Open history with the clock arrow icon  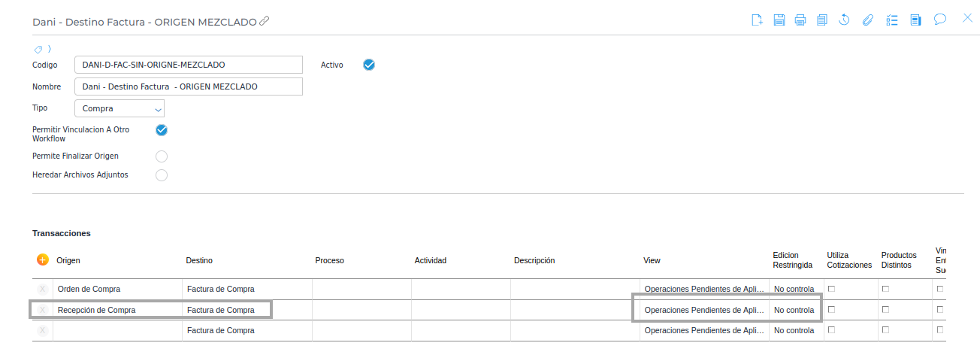[844, 20]
